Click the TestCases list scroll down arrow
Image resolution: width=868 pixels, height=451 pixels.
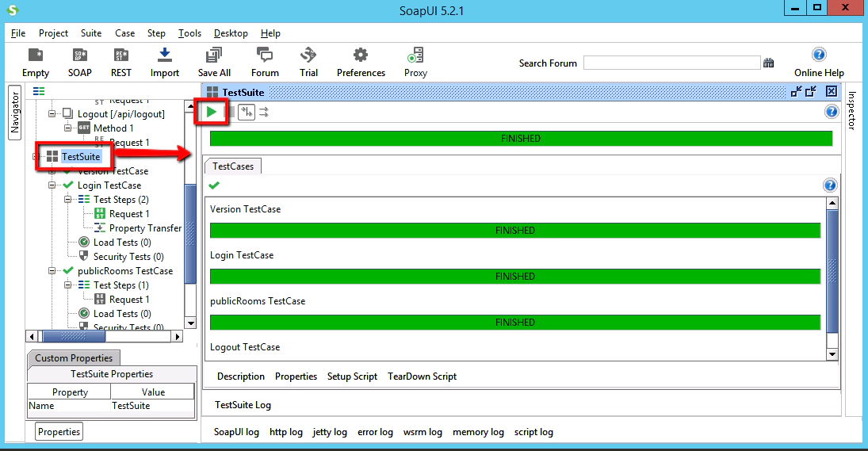(832, 354)
